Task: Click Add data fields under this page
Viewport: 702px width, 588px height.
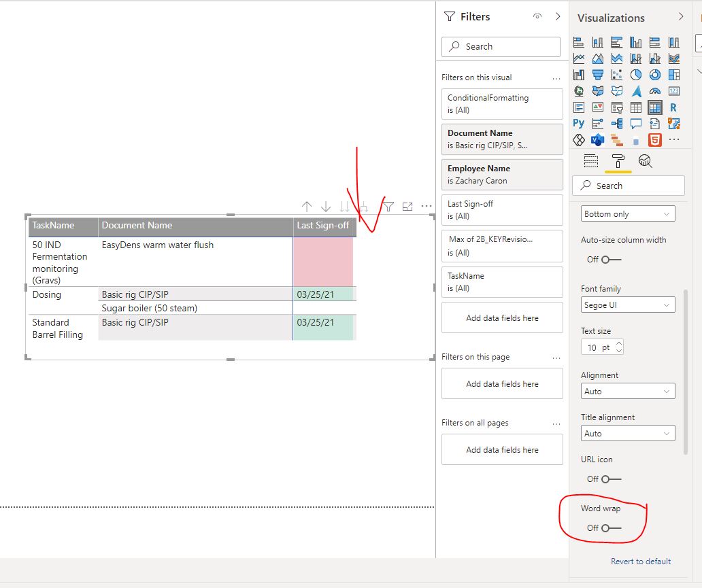Action: point(502,383)
